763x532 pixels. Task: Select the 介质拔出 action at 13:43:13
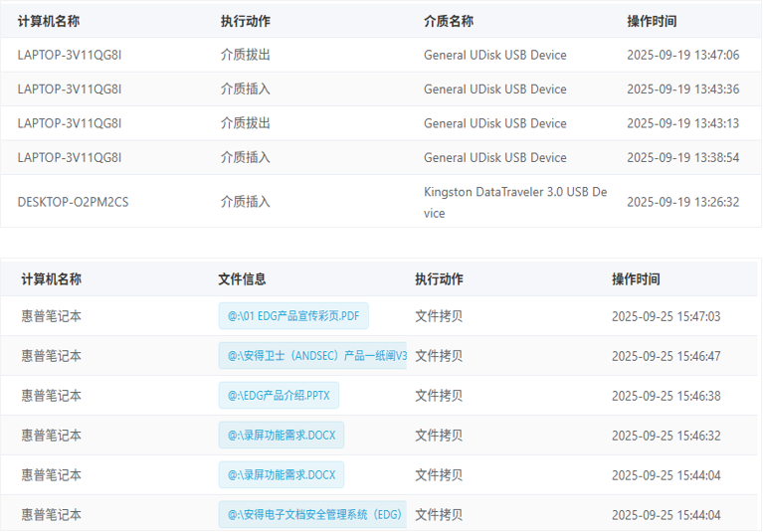click(245, 123)
